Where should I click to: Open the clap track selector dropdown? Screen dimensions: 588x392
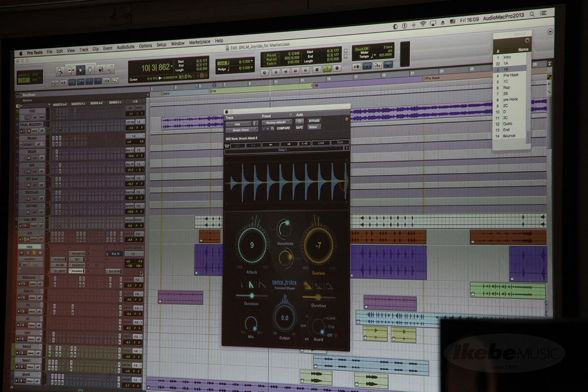[x=239, y=124]
